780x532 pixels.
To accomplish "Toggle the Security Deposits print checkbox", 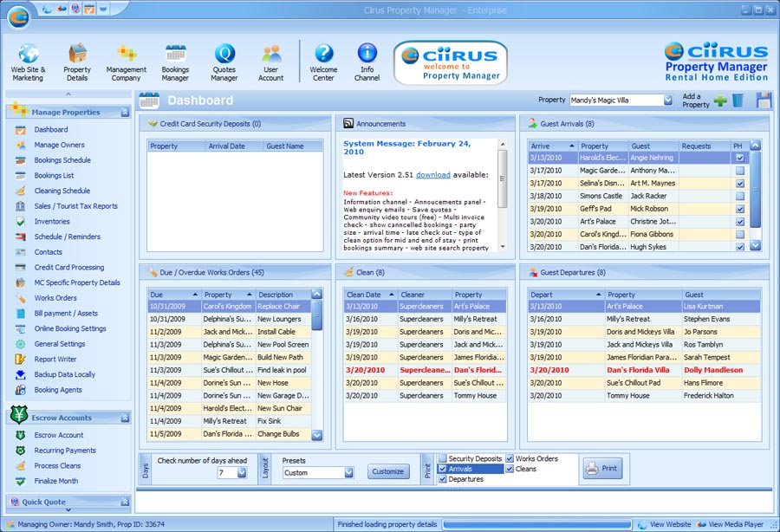I will (442, 459).
